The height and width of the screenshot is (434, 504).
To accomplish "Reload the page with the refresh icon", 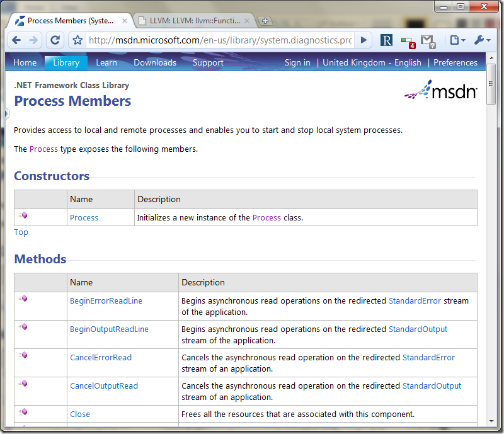I will click(55, 40).
